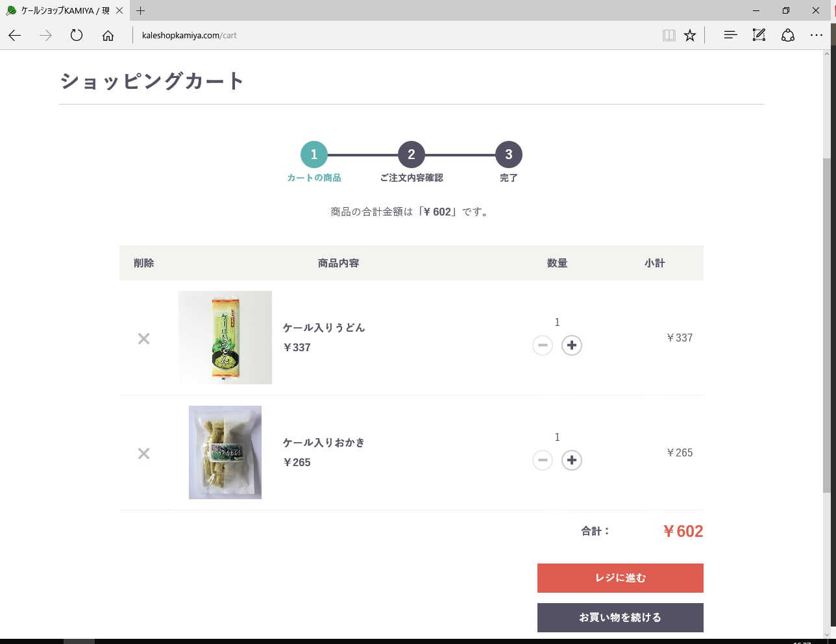Go back with browser back arrow
836x644 pixels.
click(x=15, y=36)
